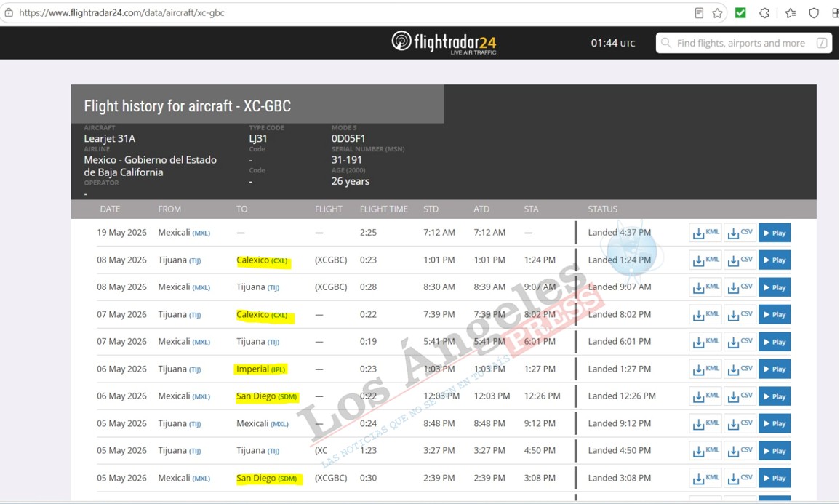
Task: Click the DATE column header
Action: point(110,209)
